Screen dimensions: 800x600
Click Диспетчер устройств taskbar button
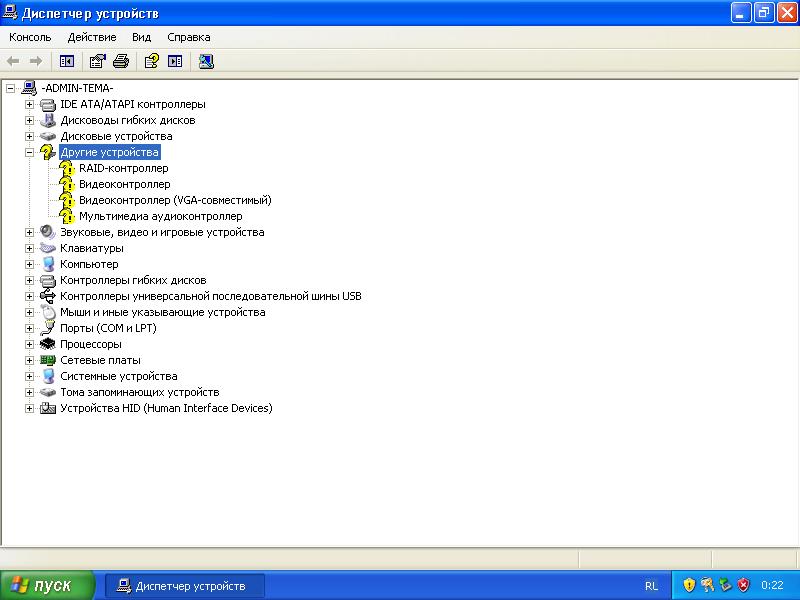point(185,586)
